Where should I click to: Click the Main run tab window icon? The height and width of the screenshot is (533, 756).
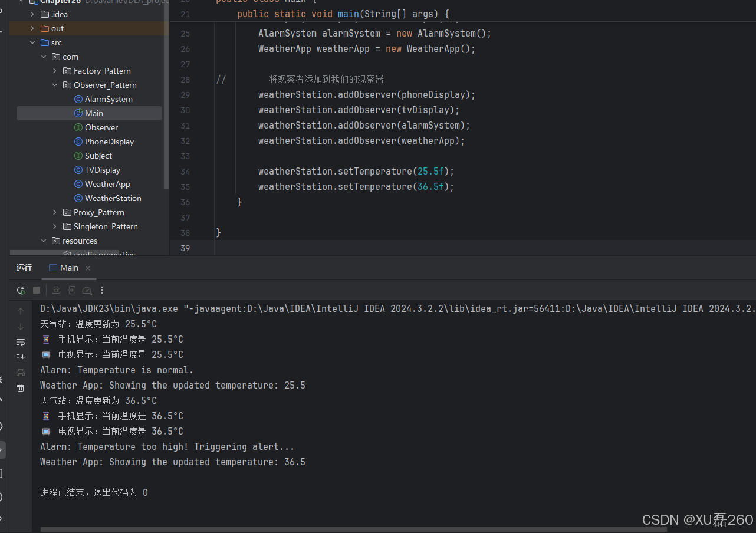(53, 268)
